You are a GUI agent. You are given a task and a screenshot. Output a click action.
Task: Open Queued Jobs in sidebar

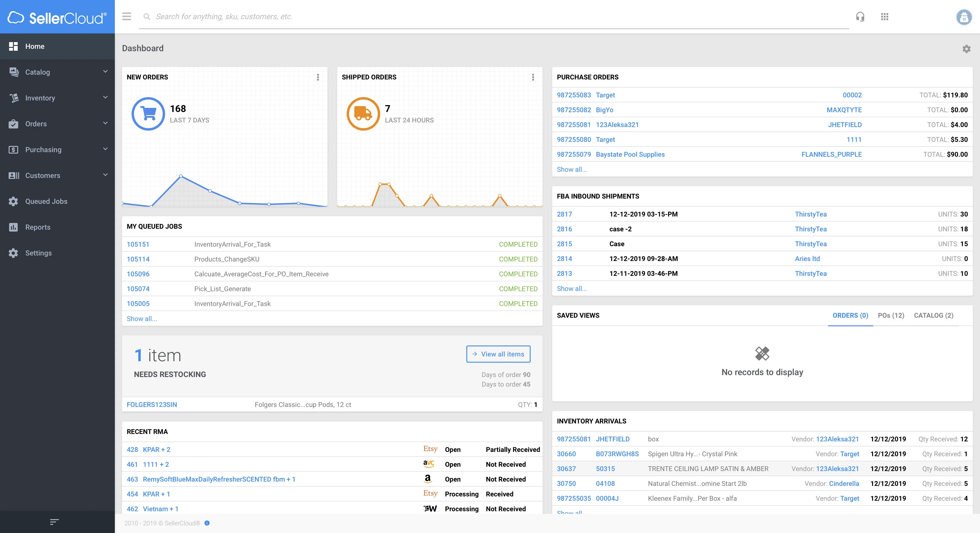point(46,201)
